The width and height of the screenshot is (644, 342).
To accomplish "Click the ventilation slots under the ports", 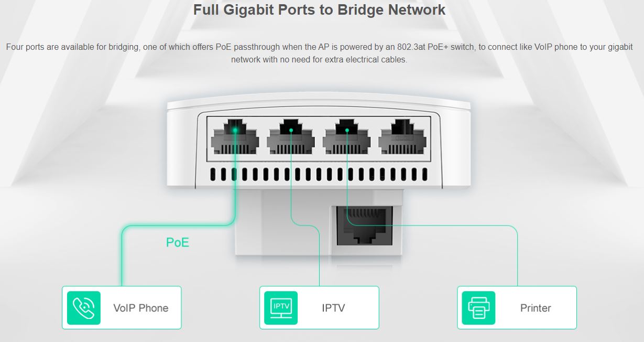I will (x=319, y=175).
